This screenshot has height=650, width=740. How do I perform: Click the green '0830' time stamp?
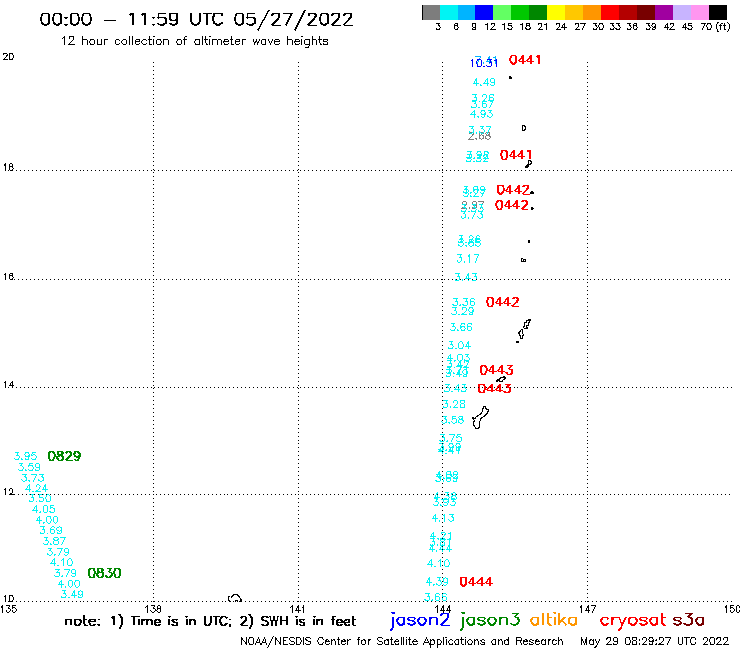104,573
